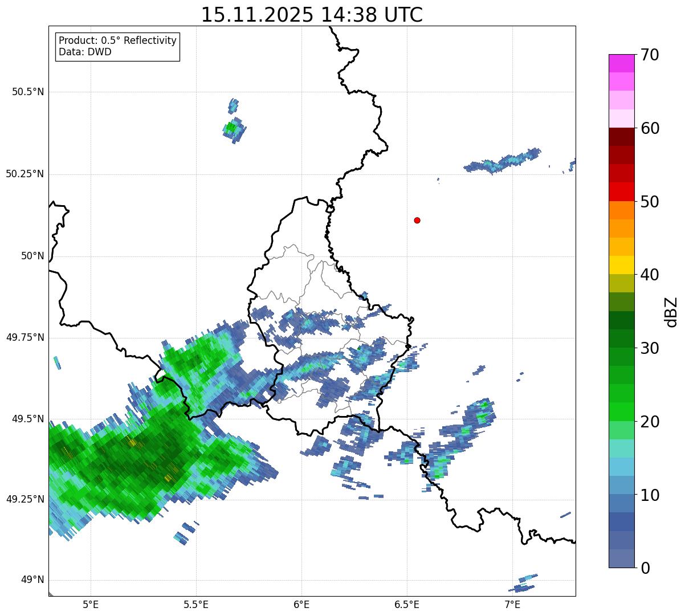Click the colorbar tick label "30"
This screenshot has width=685, height=616.
[x=650, y=348]
